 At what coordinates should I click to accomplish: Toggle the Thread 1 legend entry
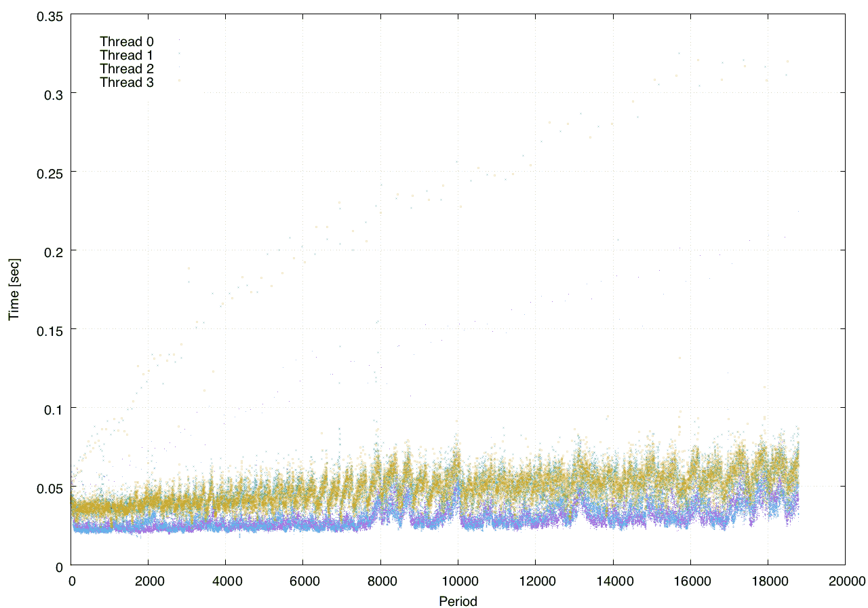[127, 55]
